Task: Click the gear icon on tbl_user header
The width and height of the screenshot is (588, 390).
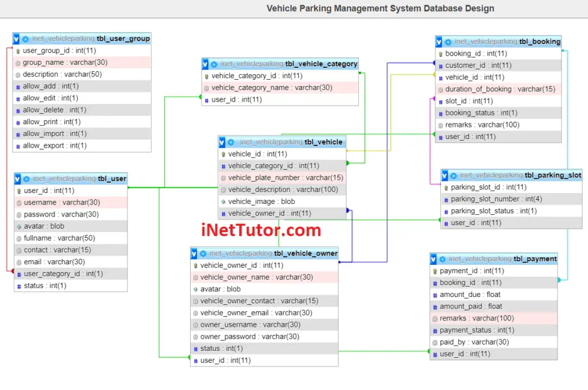Action: click(x=26, y=179)
